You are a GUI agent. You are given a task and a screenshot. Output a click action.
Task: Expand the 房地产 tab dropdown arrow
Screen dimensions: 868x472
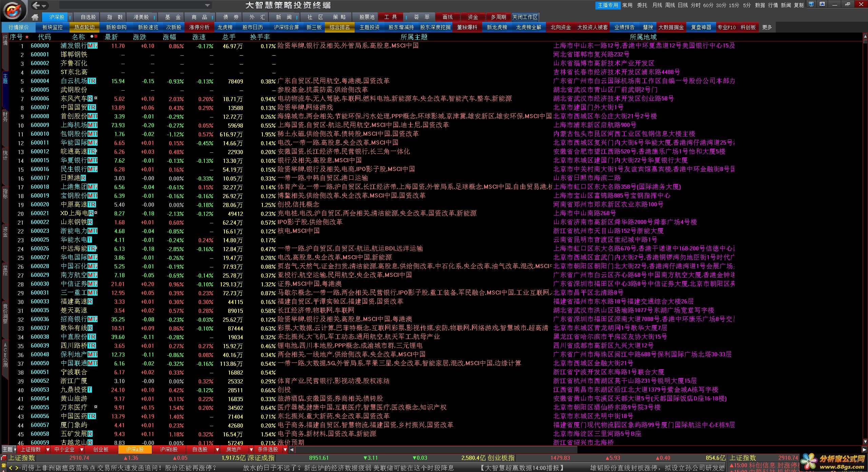pos(251,450)
